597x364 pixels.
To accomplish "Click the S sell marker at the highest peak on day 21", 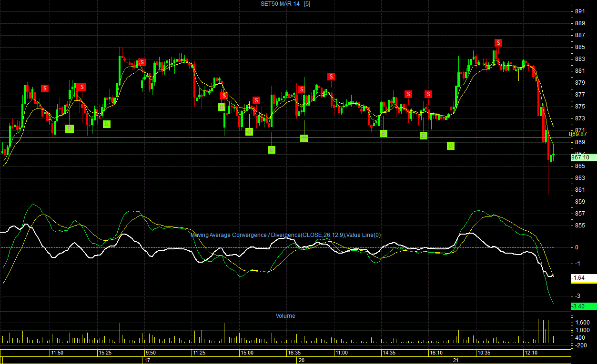I will (x=498, y=43).
